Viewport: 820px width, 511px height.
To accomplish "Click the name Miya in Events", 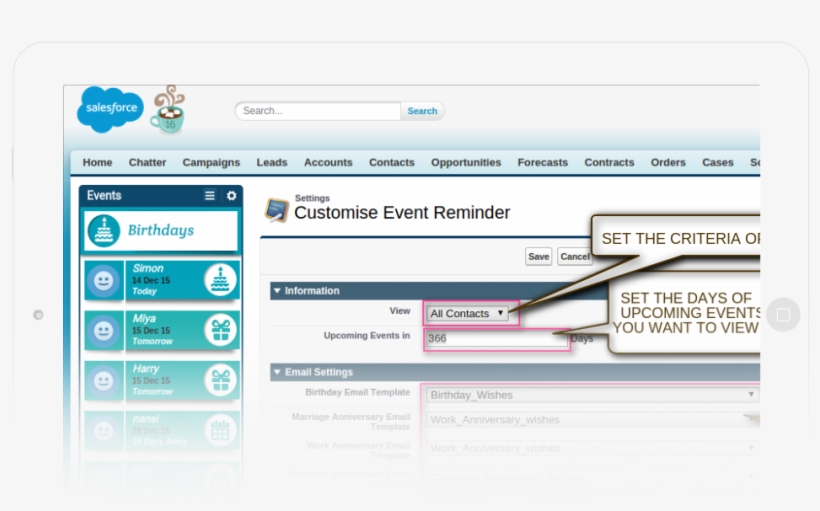I will (144, 319).
